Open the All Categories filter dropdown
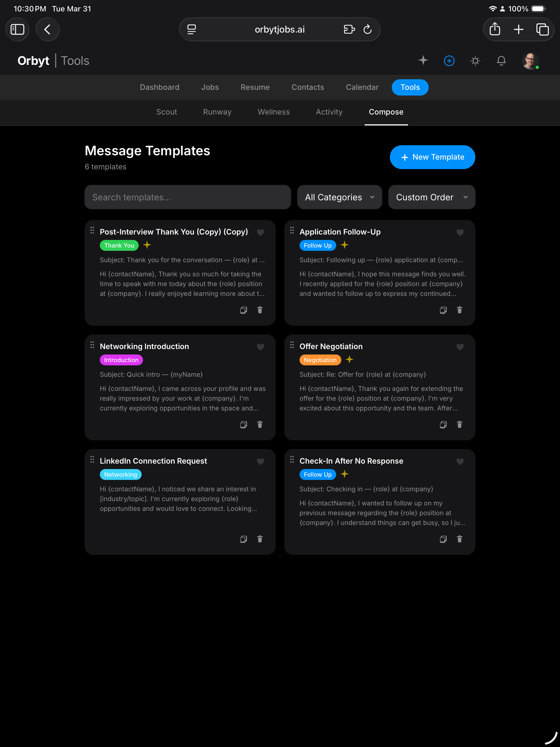The height and width of the screenshot is (747, 560). pos(339,197)
